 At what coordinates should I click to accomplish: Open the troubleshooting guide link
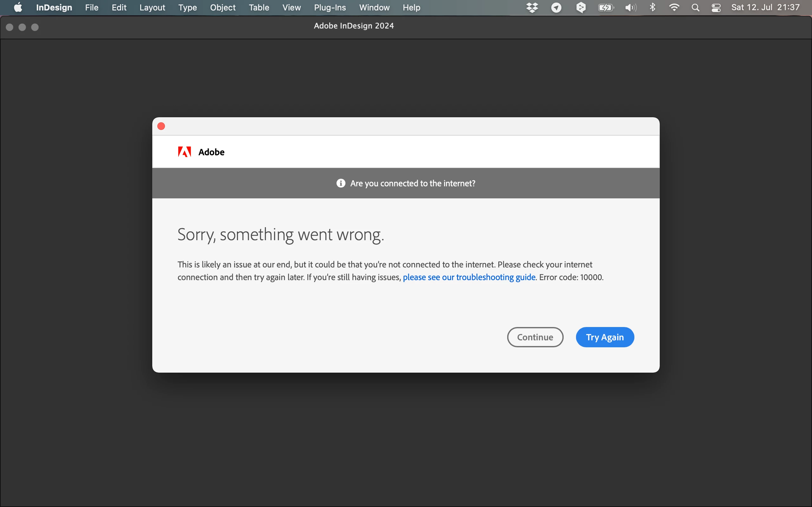tap(469, 277)
